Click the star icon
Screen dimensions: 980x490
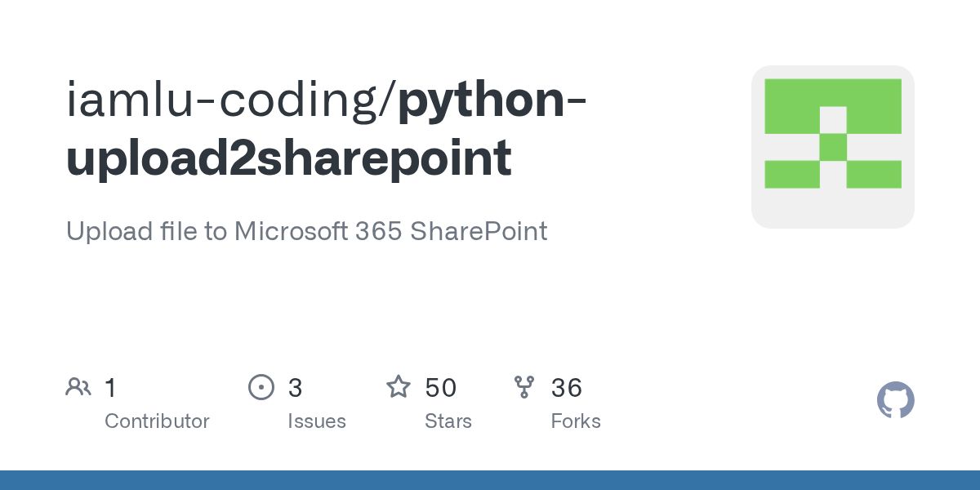[399, 387]
